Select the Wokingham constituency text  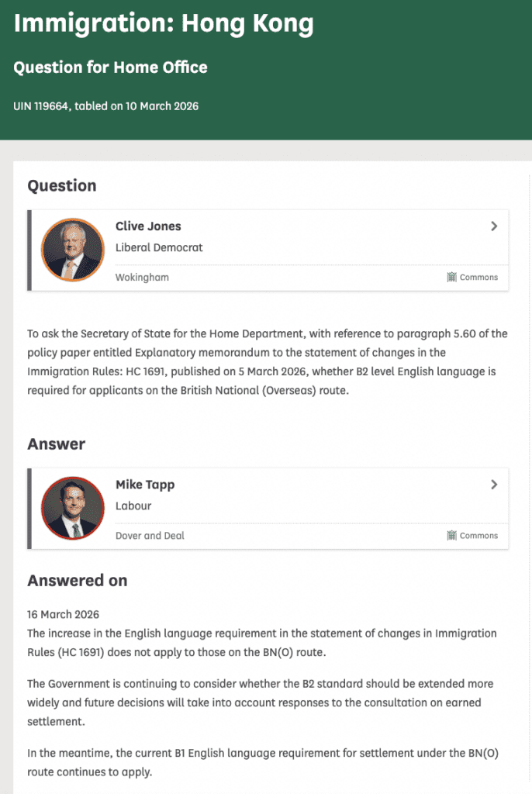(x=142, y=277)
